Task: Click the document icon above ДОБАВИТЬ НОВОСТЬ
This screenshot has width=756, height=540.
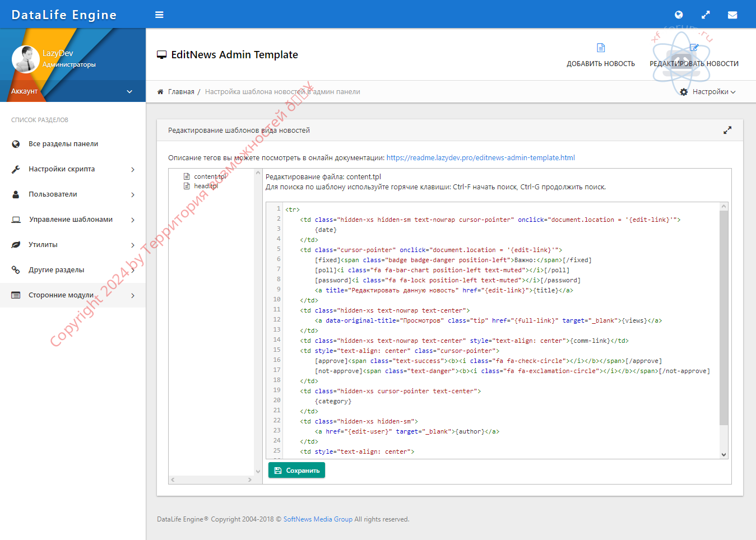Action: point(601,48)
